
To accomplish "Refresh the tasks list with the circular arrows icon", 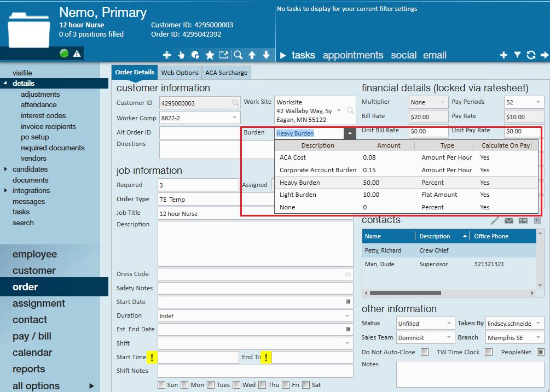I will tap(531, 55).
